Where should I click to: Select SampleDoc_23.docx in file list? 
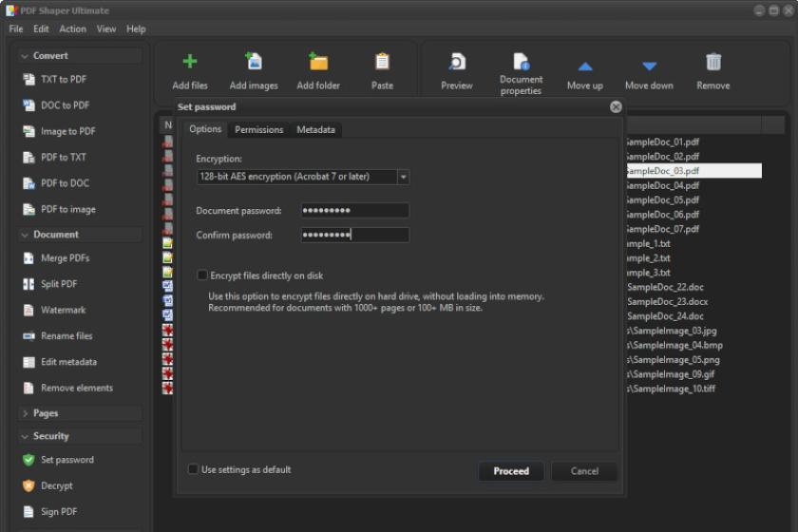point(667,302)
